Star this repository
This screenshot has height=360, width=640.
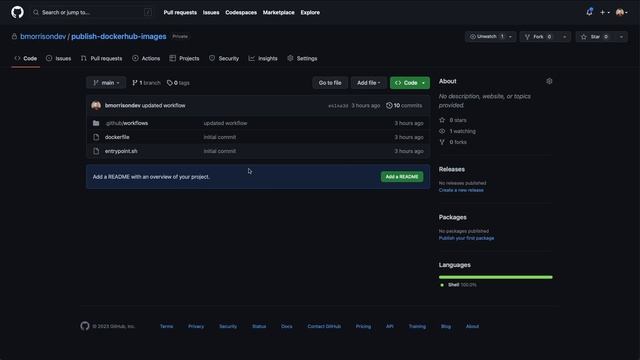(x=596, y=37)
